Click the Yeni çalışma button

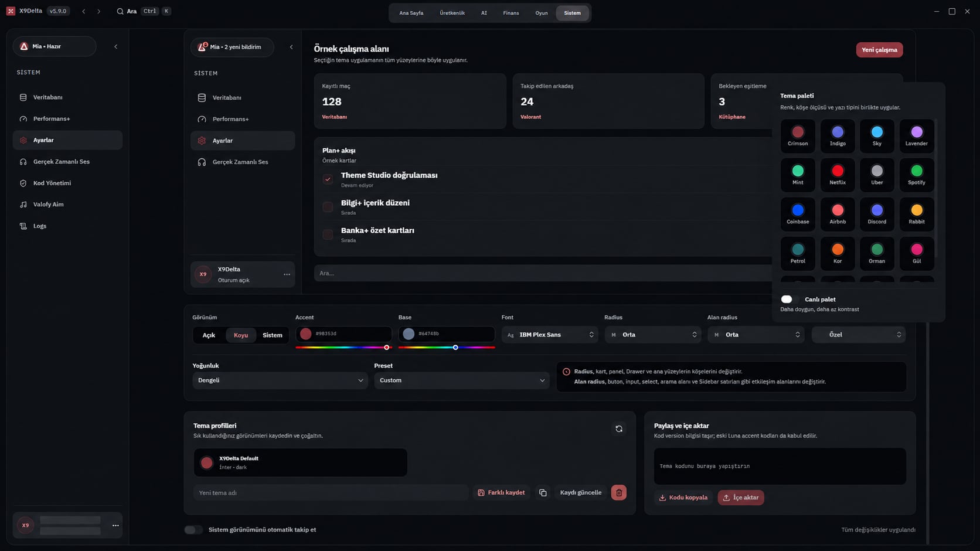tap(879, 50)
